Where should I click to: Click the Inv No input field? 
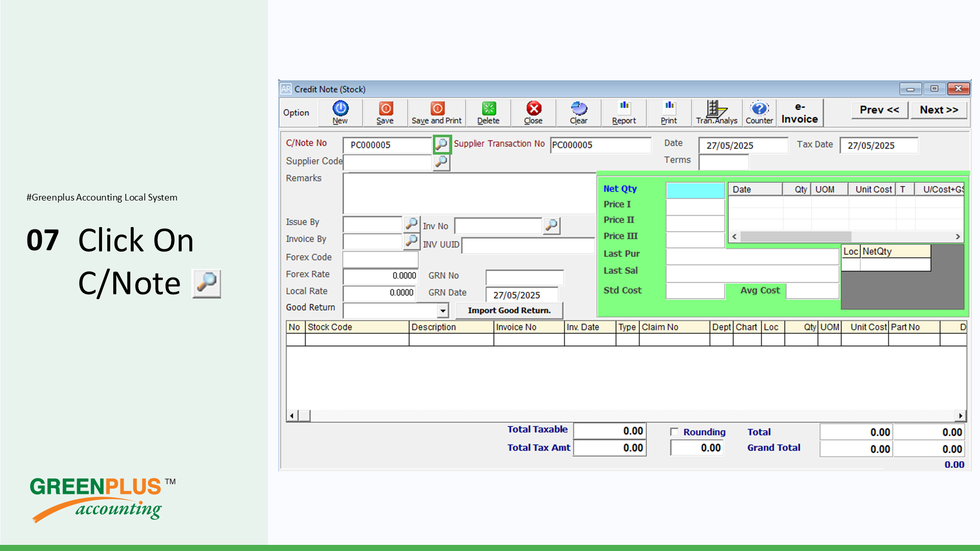(498, 226)
